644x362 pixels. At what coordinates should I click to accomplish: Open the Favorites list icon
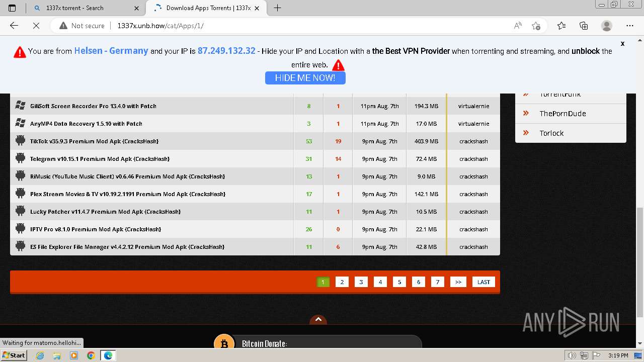coord(561,26)
